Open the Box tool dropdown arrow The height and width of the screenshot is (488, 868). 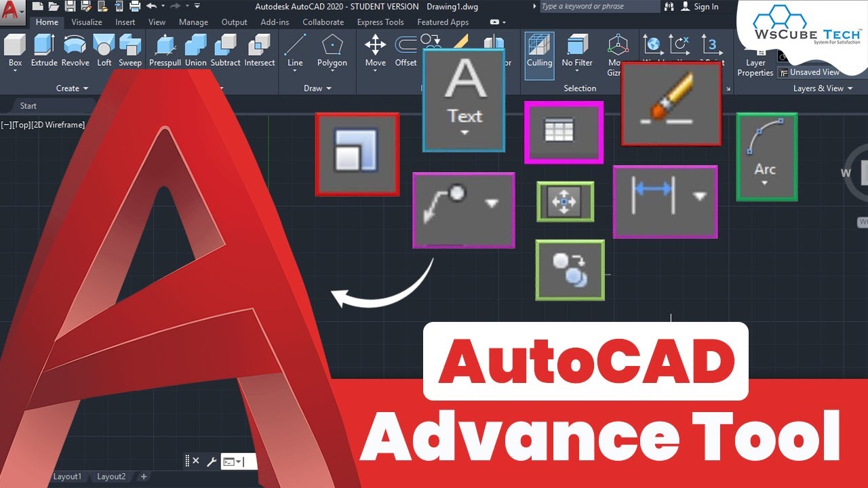pos(15,72)
